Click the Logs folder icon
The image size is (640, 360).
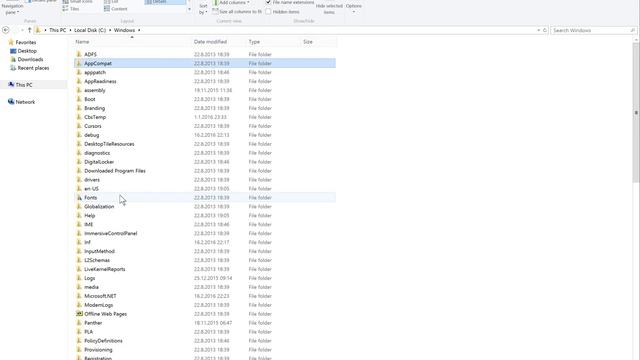click(x=79, y=278)
